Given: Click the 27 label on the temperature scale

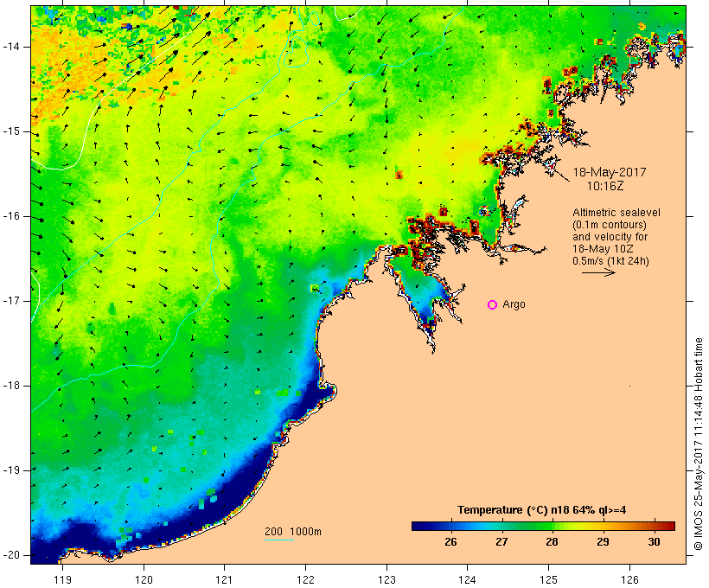Looking at the screenshot, I should (x=501, y=542).
